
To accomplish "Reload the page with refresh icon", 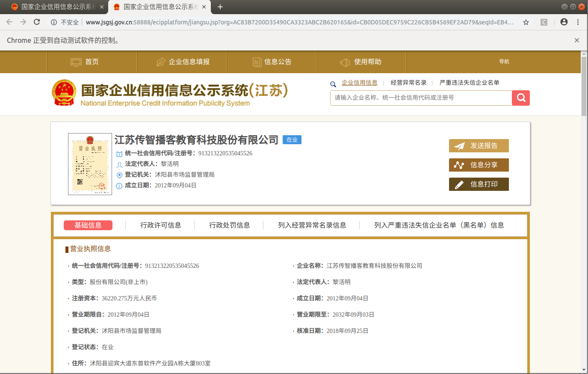I will [x=37, y=22].
